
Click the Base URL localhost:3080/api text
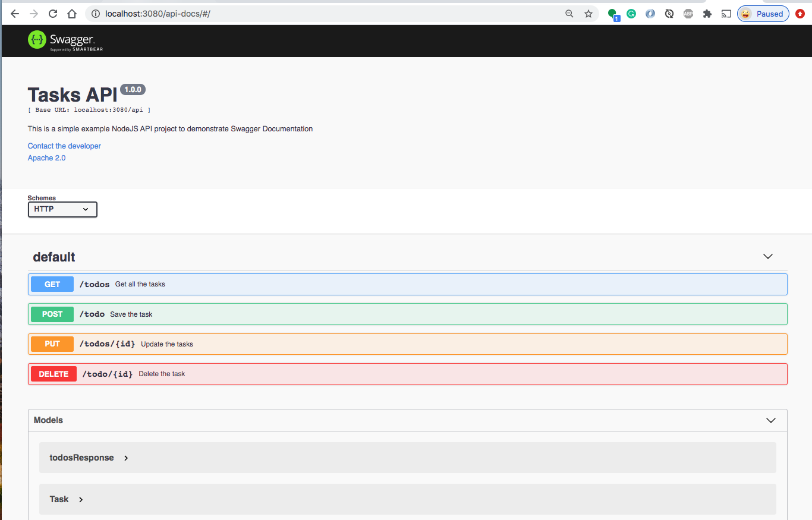pyautogui.click(x=89, y=110)
